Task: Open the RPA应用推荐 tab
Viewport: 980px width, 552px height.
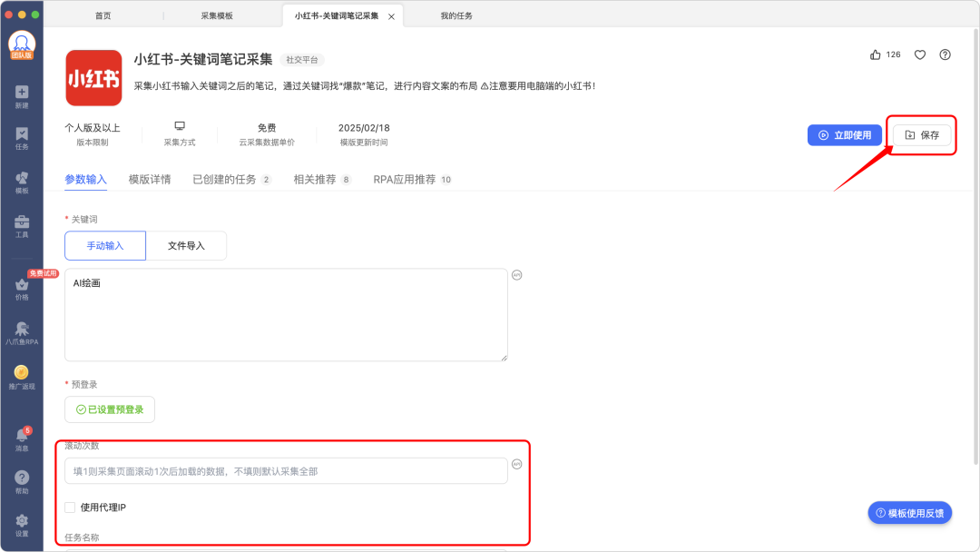Action: pyautogui.click(x=413, y=180)
